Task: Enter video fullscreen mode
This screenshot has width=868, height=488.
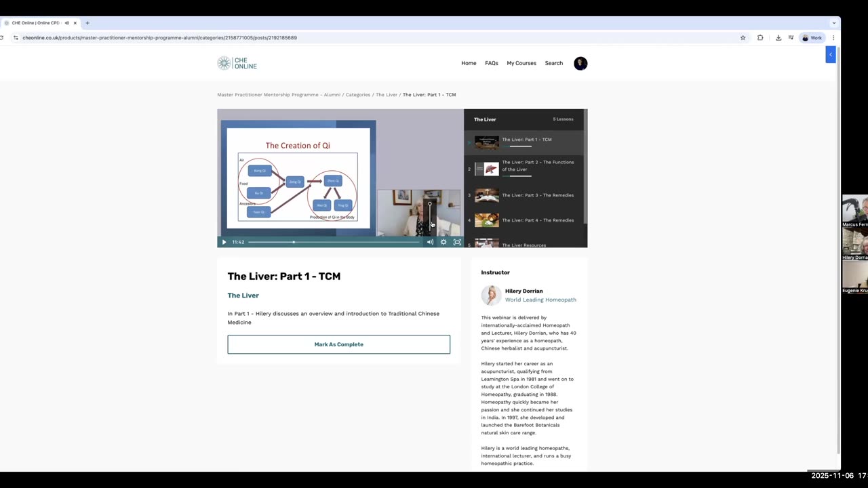Action: [x=457, y=242]
